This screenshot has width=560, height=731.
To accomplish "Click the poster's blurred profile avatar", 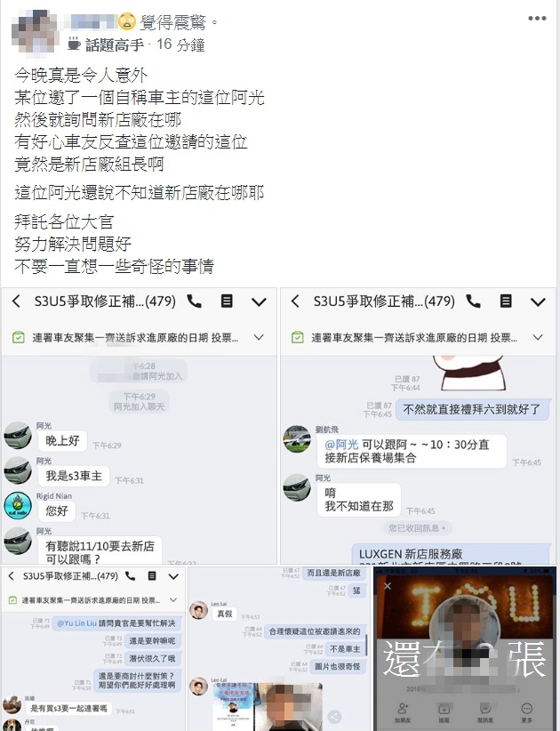I will coord(35,32).
